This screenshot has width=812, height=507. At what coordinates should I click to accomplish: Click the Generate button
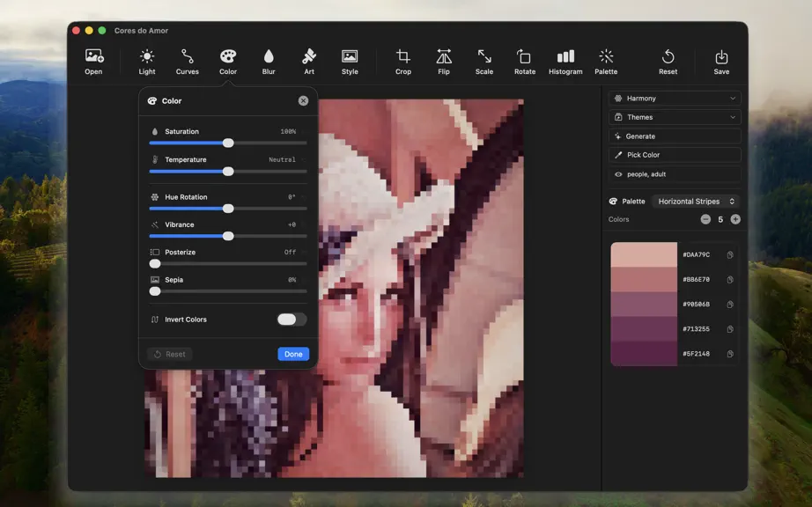coord(675,136)
